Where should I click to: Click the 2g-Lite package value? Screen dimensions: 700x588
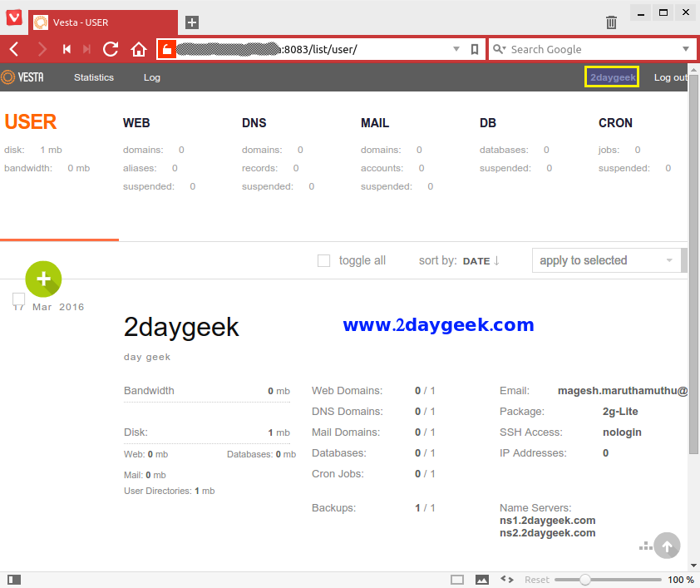tap(620, 411)
